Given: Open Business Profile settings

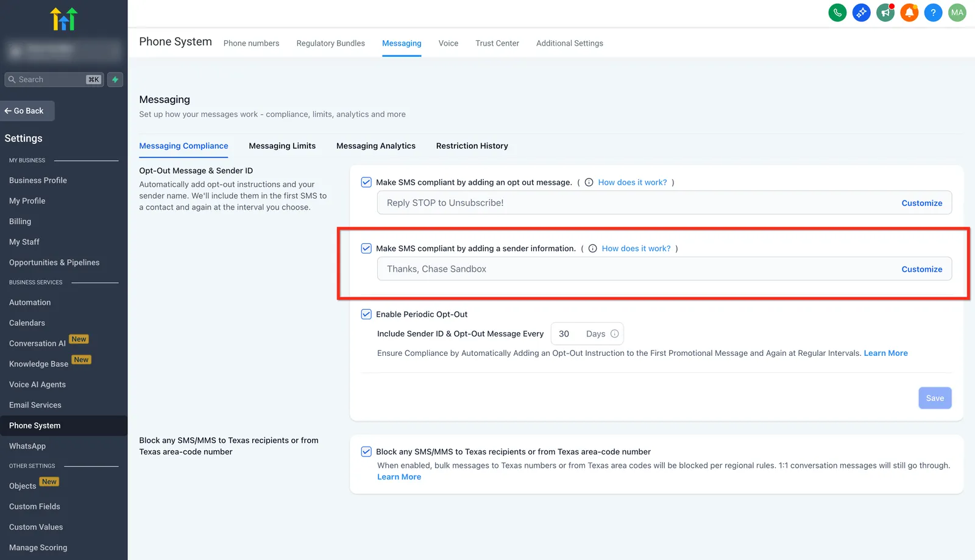Looking at the screenshot, I should coord(38,180).
